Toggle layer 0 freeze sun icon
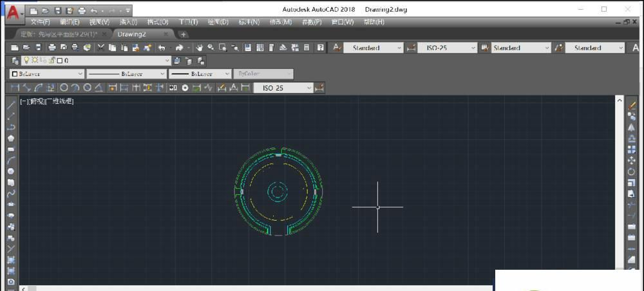This screenshot has width=644, height=291. click(35, 61)
